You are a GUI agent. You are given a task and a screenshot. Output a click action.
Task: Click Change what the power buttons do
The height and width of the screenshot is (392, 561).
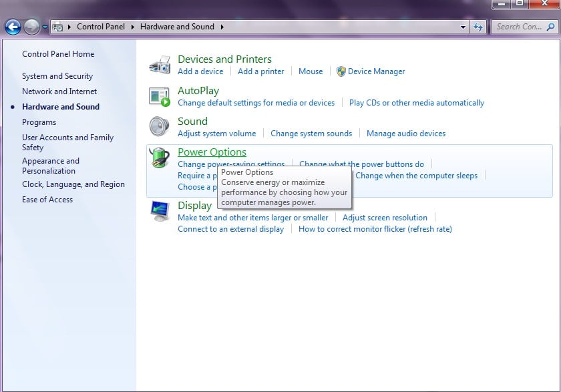pos(361,164)
